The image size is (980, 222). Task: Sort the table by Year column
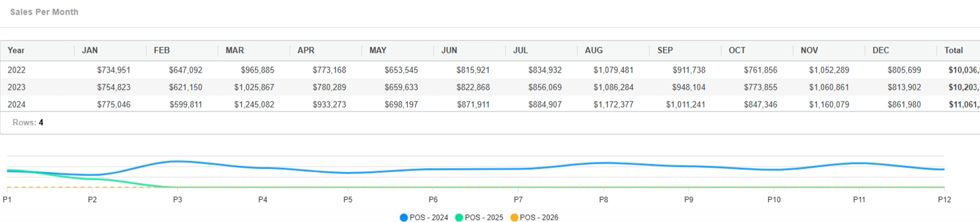[x=16, y=50]
